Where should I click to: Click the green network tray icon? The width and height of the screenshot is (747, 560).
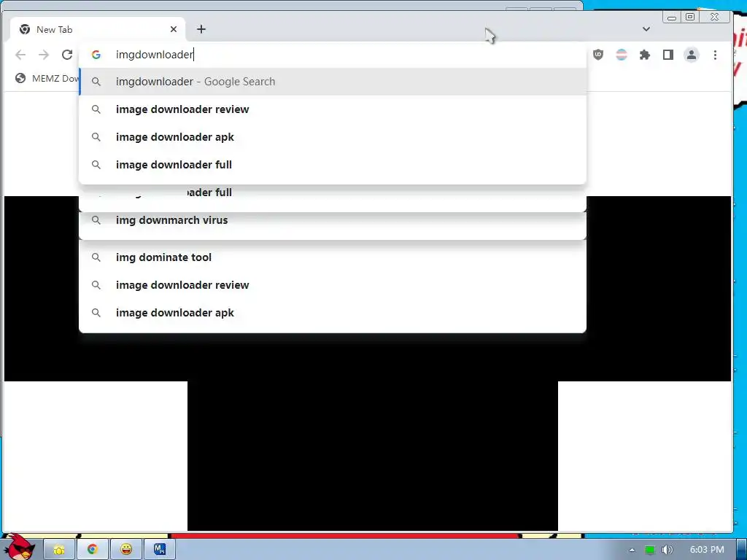coord(649,550)
